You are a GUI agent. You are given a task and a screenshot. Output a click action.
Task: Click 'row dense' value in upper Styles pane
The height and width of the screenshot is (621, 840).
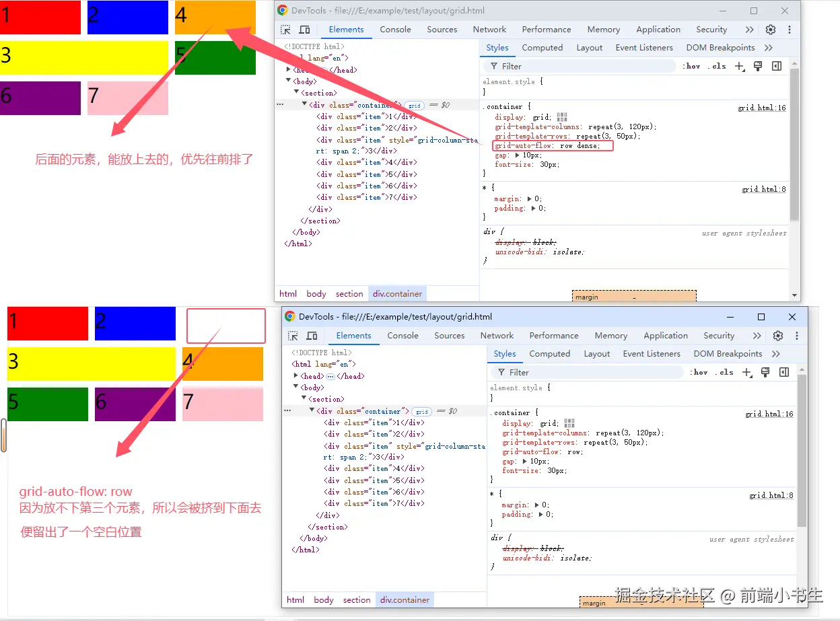pyautogui.click(x=579, y=146)
